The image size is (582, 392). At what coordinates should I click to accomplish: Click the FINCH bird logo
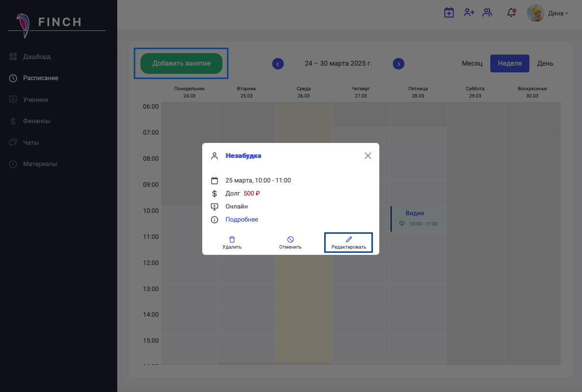pos(22,25)
